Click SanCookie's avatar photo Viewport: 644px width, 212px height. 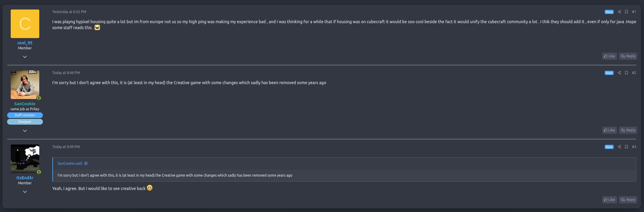25,85
